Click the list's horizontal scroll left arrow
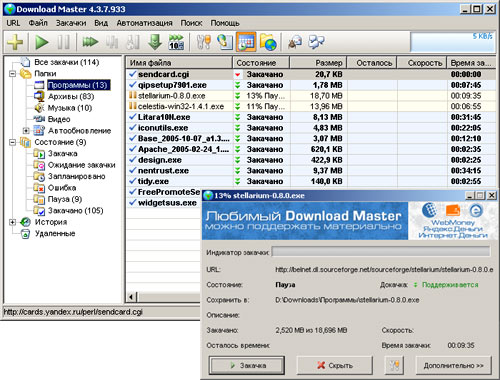The height and width of the screenshot is (380, 500). tap(131, 297)
